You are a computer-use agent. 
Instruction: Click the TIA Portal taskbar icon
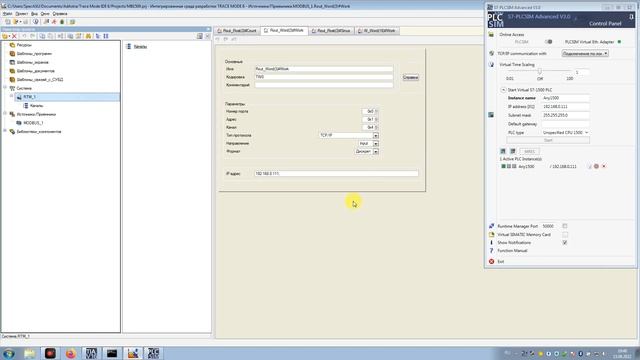tap(91, 353)
